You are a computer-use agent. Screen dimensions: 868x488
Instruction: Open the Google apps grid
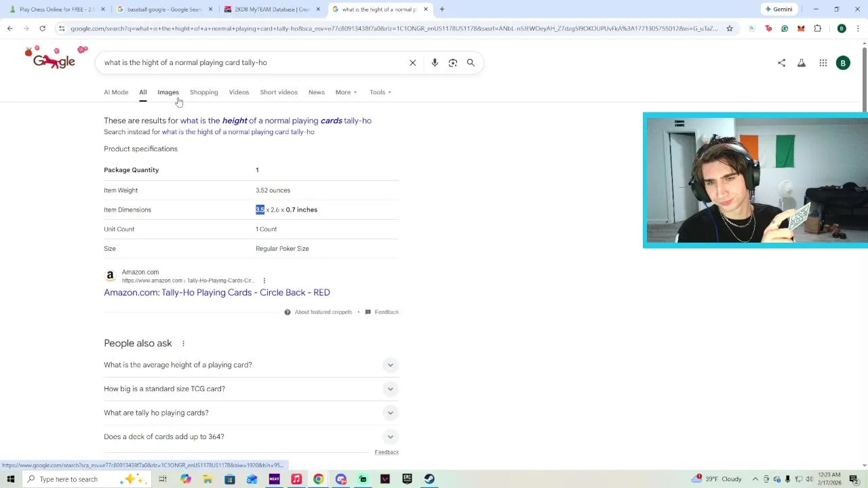tap(823, 63)
